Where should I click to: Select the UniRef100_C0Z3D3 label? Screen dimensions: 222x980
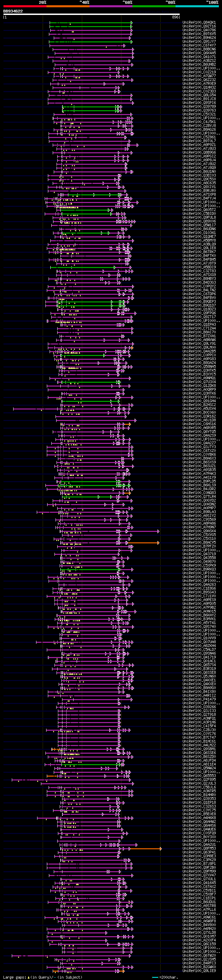(199, 91)
